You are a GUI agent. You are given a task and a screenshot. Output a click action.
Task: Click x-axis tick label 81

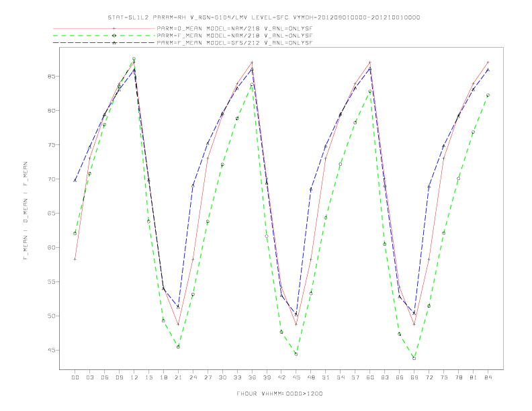[474, 377]
